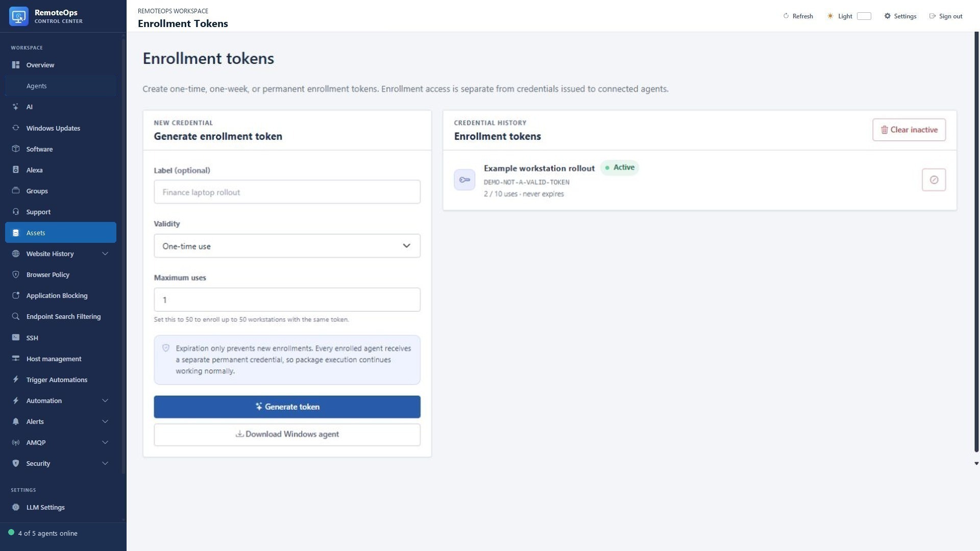980x551 pixels.
Task: Click the Windows Updates refresh icon
Action: [x=16, y=128]
